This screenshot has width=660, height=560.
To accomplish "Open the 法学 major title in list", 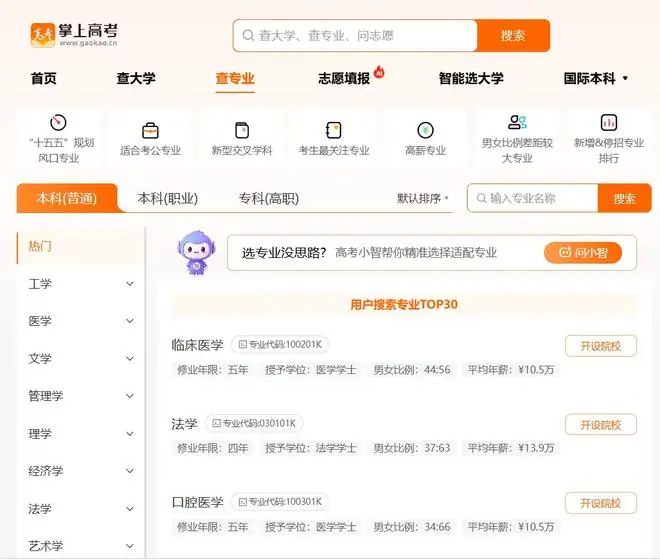I will click(184, 424).
